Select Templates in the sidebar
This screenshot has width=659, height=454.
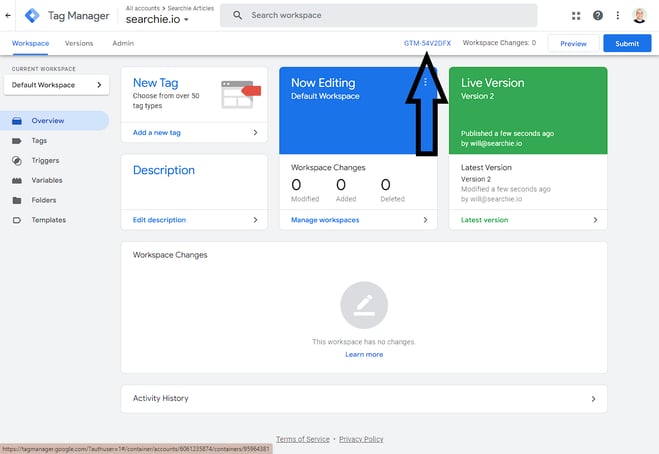click(x=49, y=220)
